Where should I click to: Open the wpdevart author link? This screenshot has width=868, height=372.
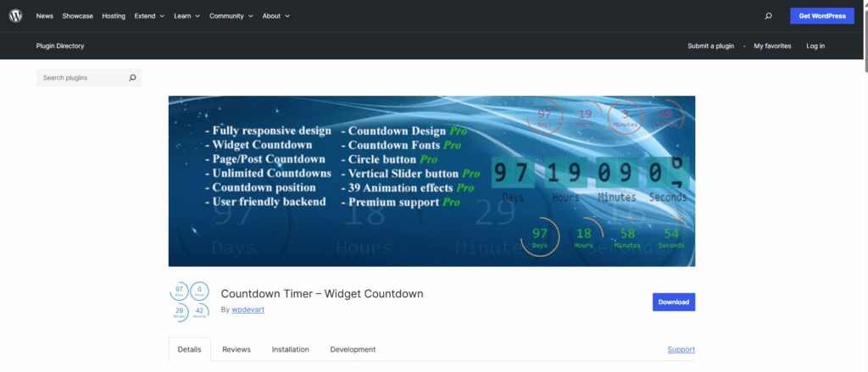tap(248, 310)
